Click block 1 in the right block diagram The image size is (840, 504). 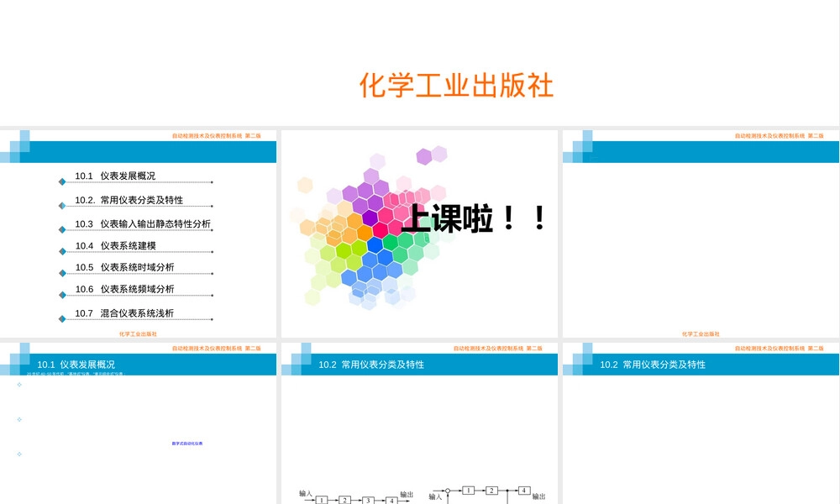(468, 490)
